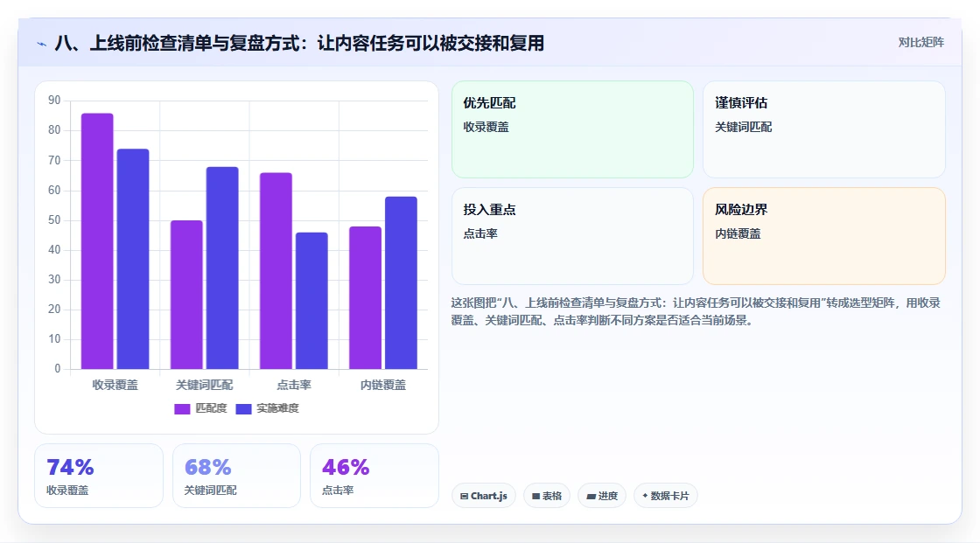Select the 投入重点 card

[572, 236]
